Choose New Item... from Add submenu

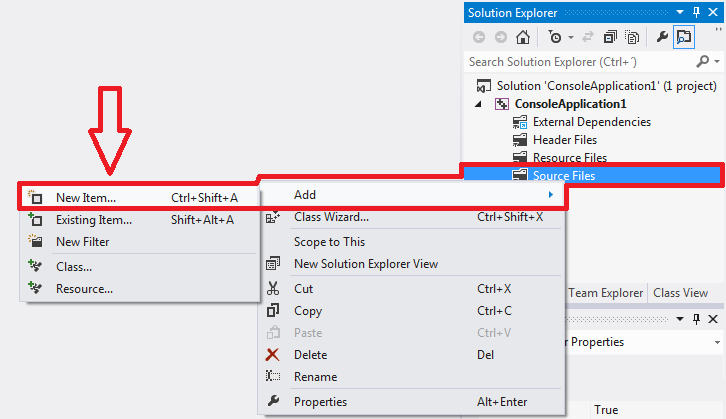pyautogui.click(x=138, y=198)
